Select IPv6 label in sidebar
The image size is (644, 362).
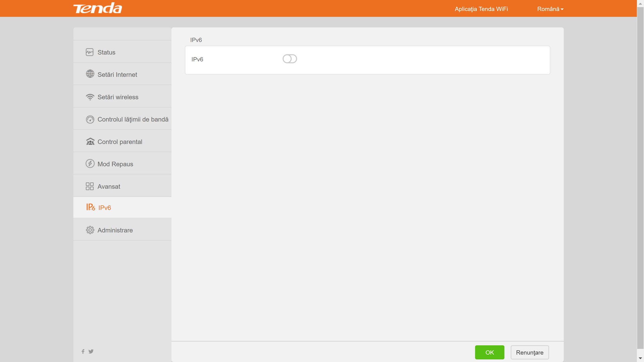point(105,208)
